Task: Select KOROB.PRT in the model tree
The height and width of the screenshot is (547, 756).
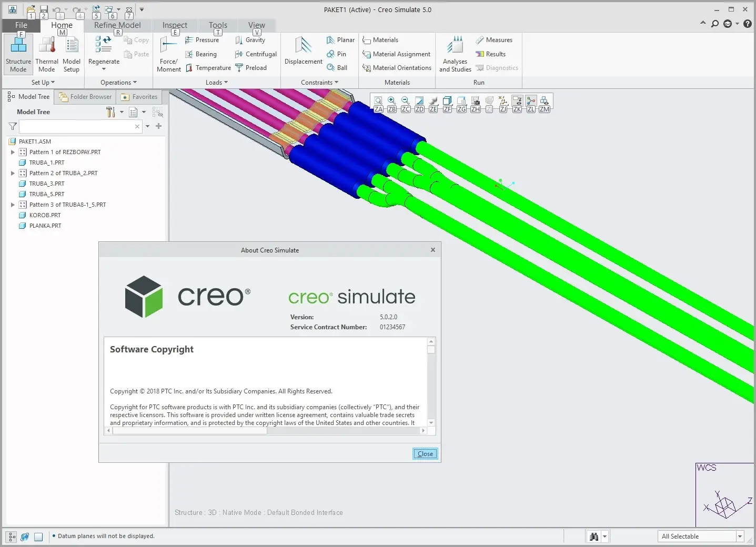Action: point(45,215)
